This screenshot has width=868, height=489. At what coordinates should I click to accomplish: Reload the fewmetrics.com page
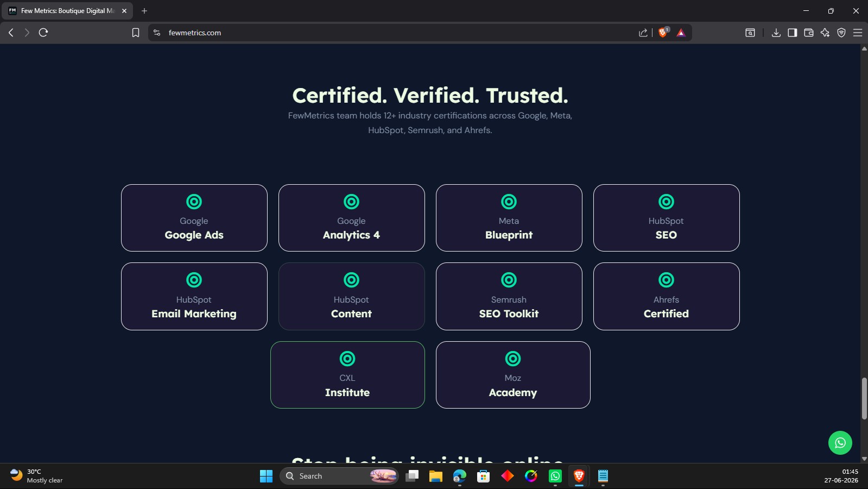(x=43, y=33)
